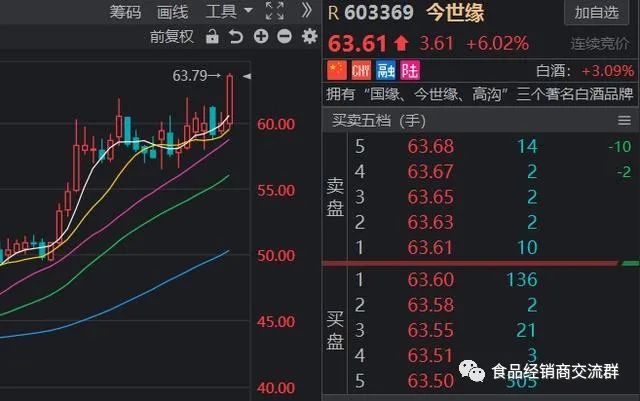Click the buy volume 136
The height and width of the screenshot is (401, 640).
tap(522, 280)
